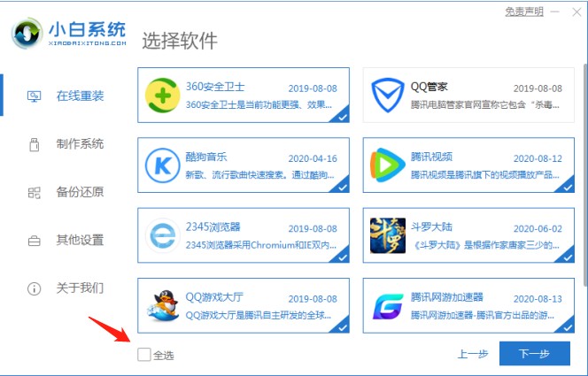Click the QQ游戏大厅 penguin icon

pyautogui.click(x=162, y=305)
